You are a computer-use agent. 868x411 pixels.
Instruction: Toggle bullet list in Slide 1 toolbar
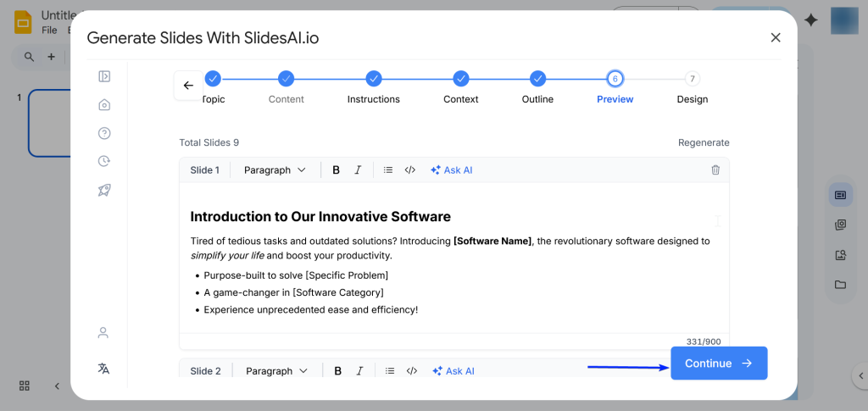click(x=388, y=170)
